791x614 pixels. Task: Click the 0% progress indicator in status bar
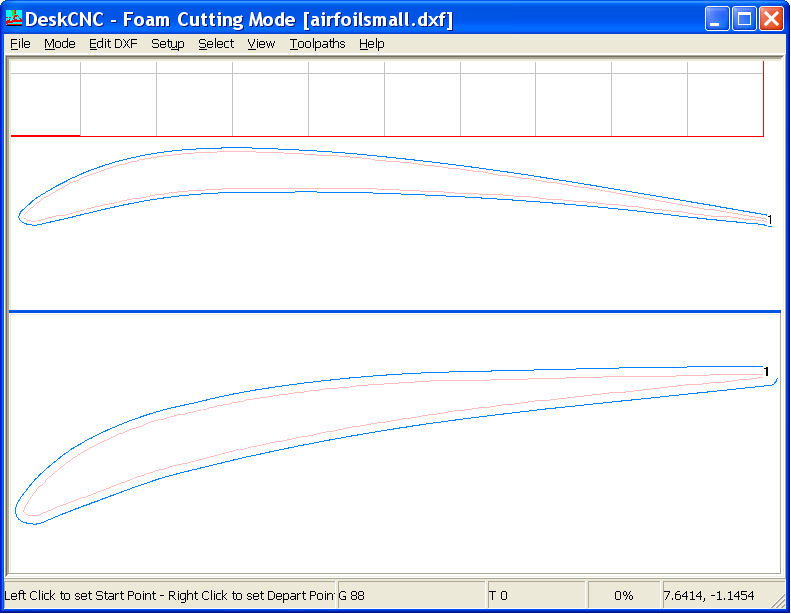[x=624, y=595]
